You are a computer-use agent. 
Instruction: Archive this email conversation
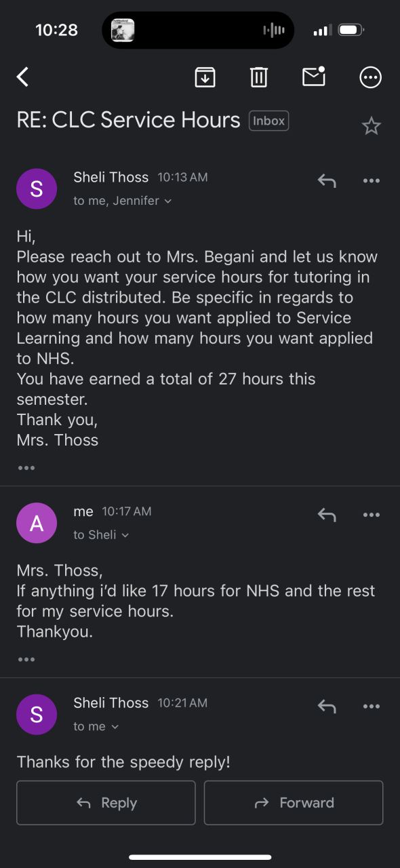205,77
